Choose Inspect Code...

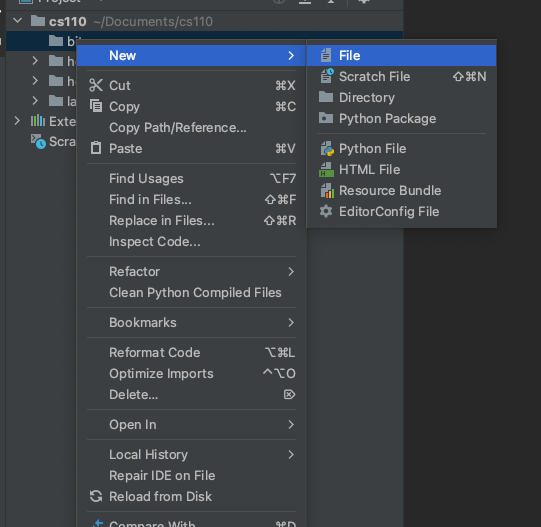191,242
